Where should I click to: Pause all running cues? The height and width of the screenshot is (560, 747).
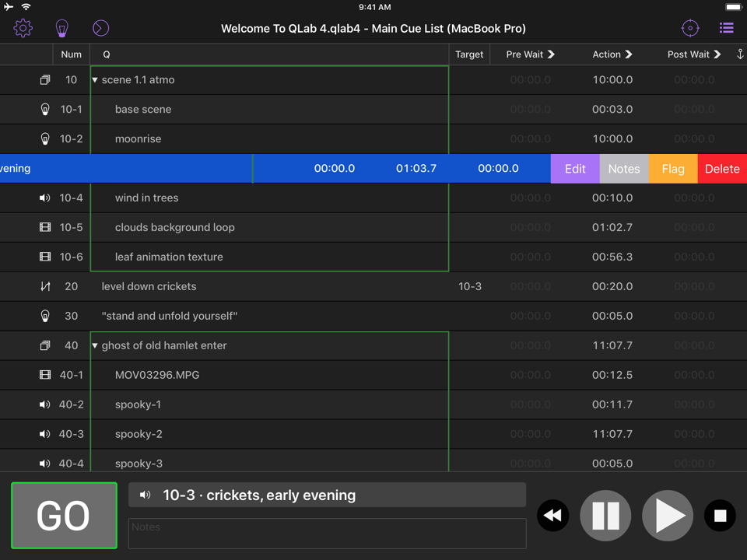pos(605,515)
